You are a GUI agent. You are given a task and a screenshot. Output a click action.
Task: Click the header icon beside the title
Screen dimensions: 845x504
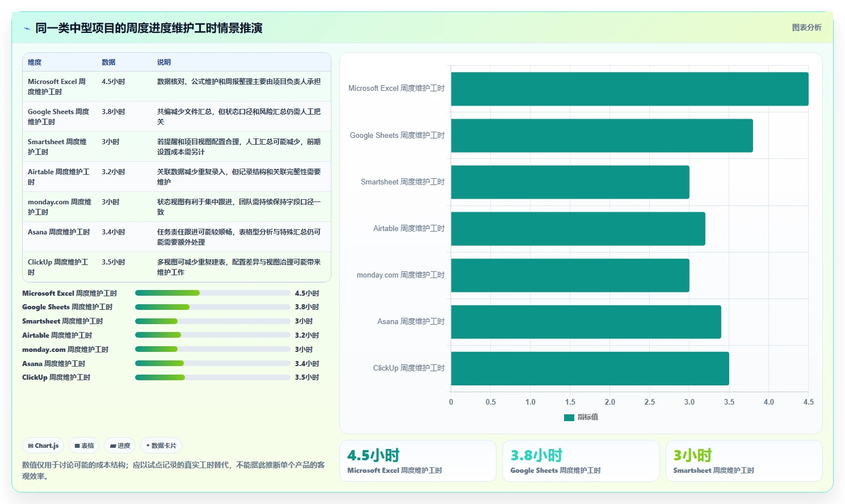27,28
